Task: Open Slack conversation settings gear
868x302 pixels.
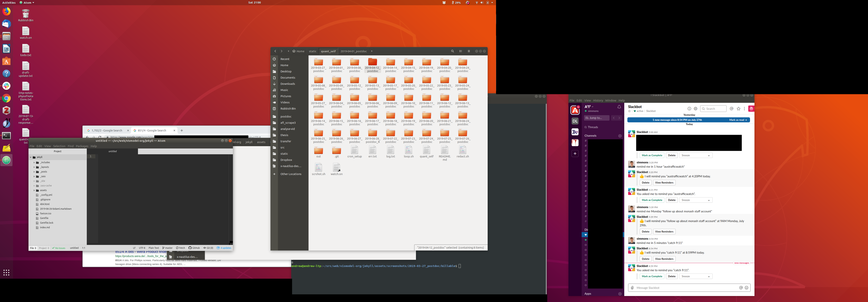Action: click(696, 109)
